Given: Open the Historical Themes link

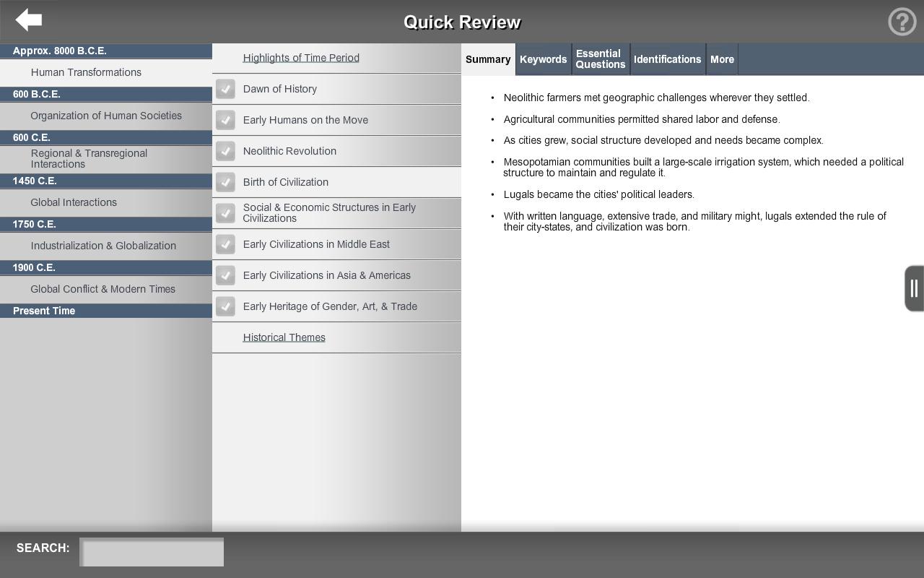Looking at the screenshot, I should [284, 337].
